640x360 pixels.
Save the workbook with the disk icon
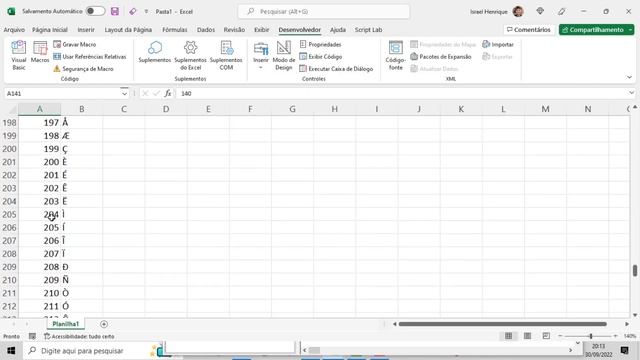[115, 11]
